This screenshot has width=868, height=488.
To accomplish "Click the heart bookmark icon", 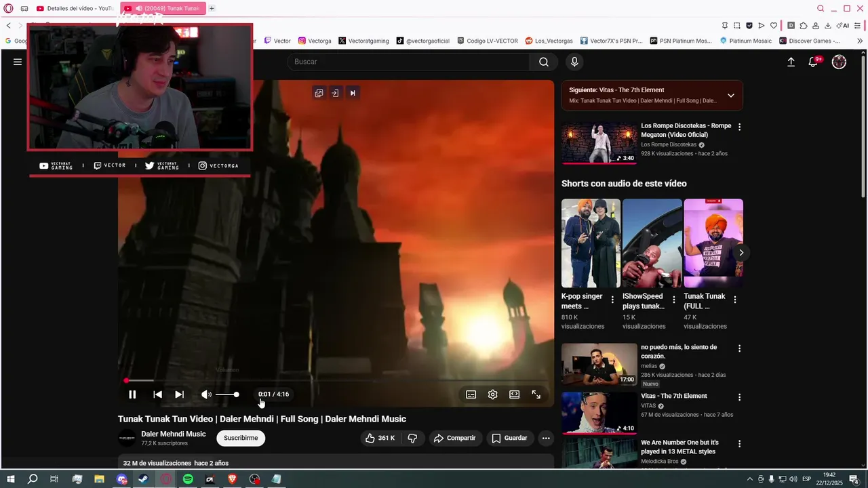I will pyautogui.click(x=774, y=26).
